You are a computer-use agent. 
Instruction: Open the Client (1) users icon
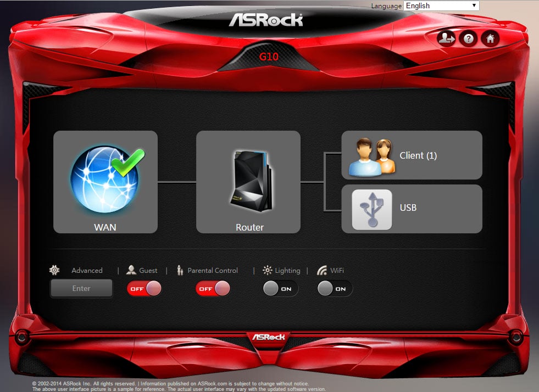371,156
